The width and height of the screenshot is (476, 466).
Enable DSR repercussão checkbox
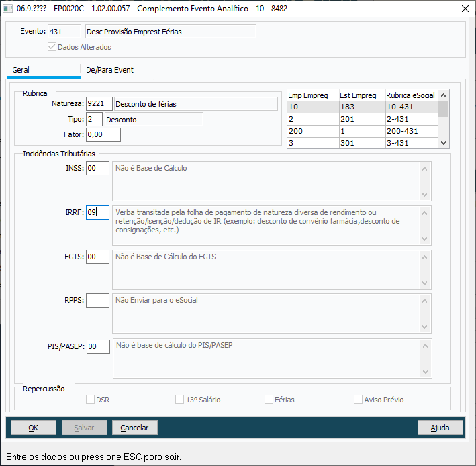click(x=90, y=400)
